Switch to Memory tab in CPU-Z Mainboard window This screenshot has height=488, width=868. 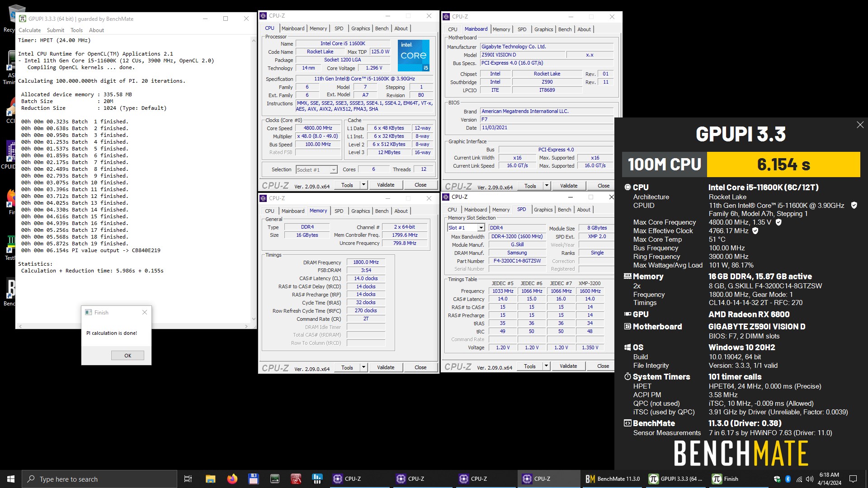tap(501, 29)
